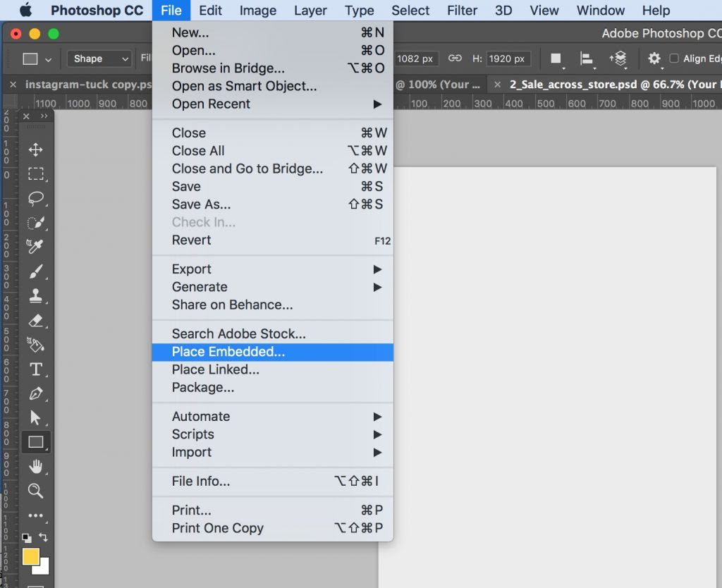Screen dimensions: 722x588
Task: Choose Browse in Bridge
Action: tap(273, 68)
